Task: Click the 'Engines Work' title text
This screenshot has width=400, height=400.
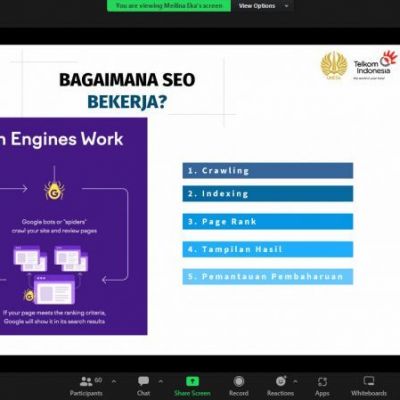Action: tap(67, 139)
